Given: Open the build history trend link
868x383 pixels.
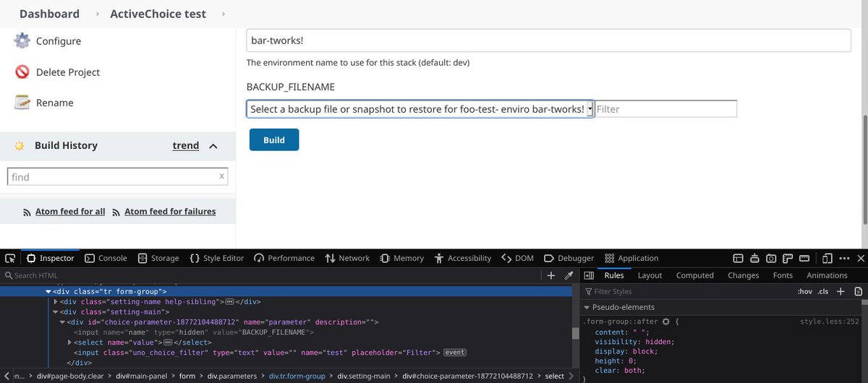Looking at the screenshot, I should click(185, 145).
